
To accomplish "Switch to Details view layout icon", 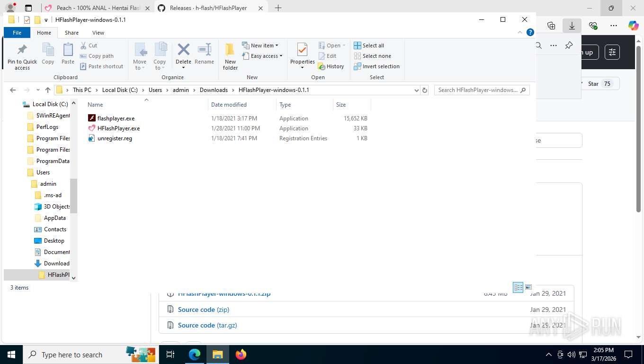I will point(519,287).
